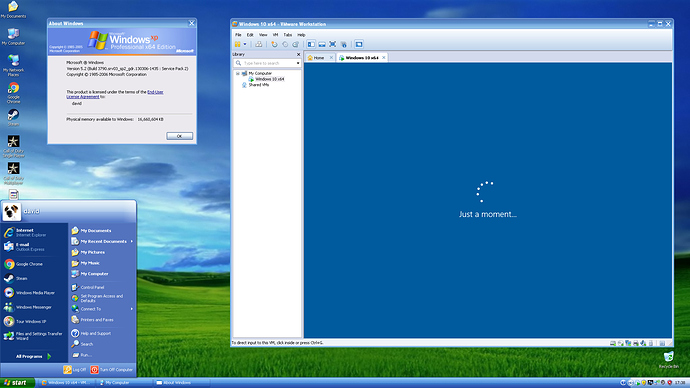Toggle the console view icon in toolbar
The height and width of the screenshot is (388, 690).
pyautogui.click(x=359, y=44)
